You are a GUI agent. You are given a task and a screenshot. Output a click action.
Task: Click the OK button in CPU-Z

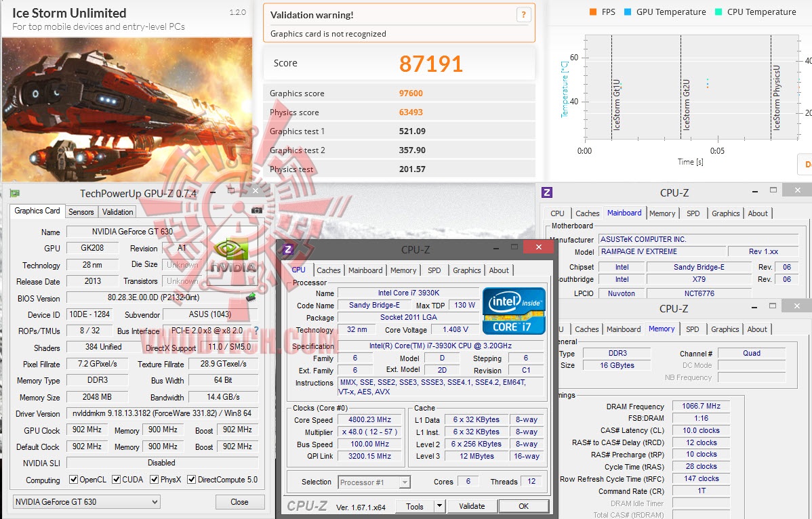pyautogui.click(x=523, y=506)
